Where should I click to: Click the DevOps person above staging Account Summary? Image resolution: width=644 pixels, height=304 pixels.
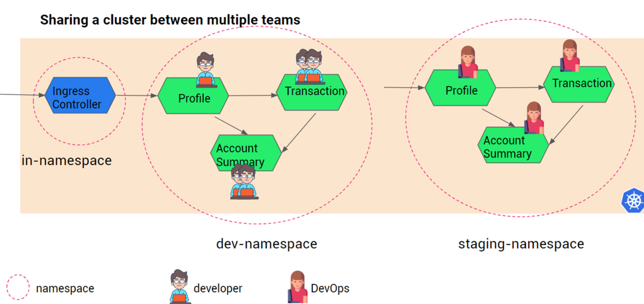(534, 118)
